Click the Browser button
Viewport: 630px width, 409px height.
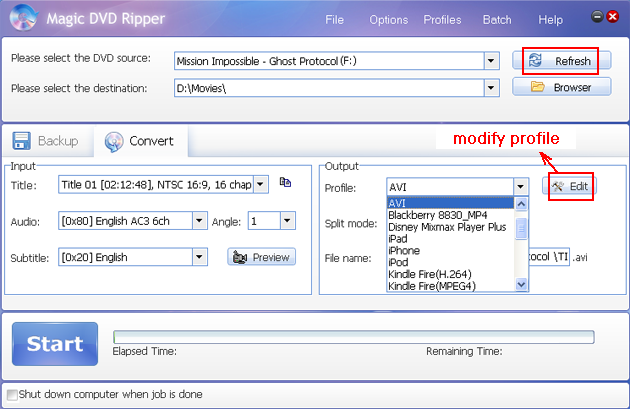pyautogui.click(x=562, y=87)
